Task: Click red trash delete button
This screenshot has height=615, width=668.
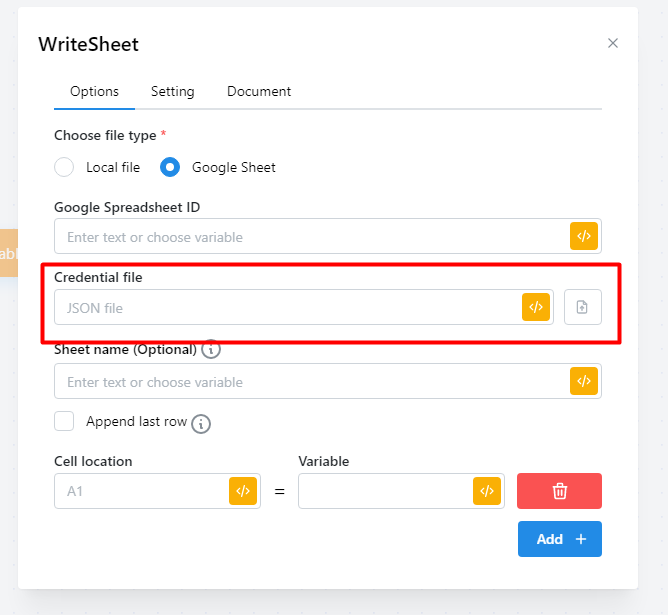Action: [559, 491]
